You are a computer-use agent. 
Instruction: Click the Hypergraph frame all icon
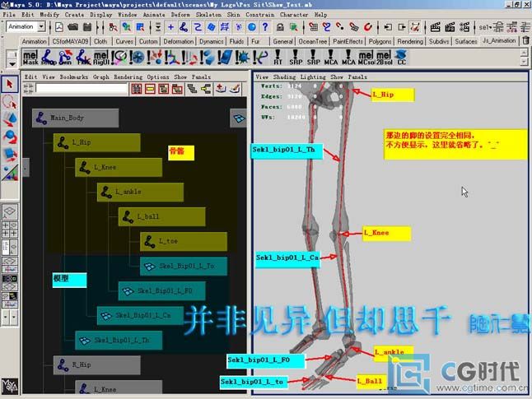pyautogui.click(x=137, y=89)
